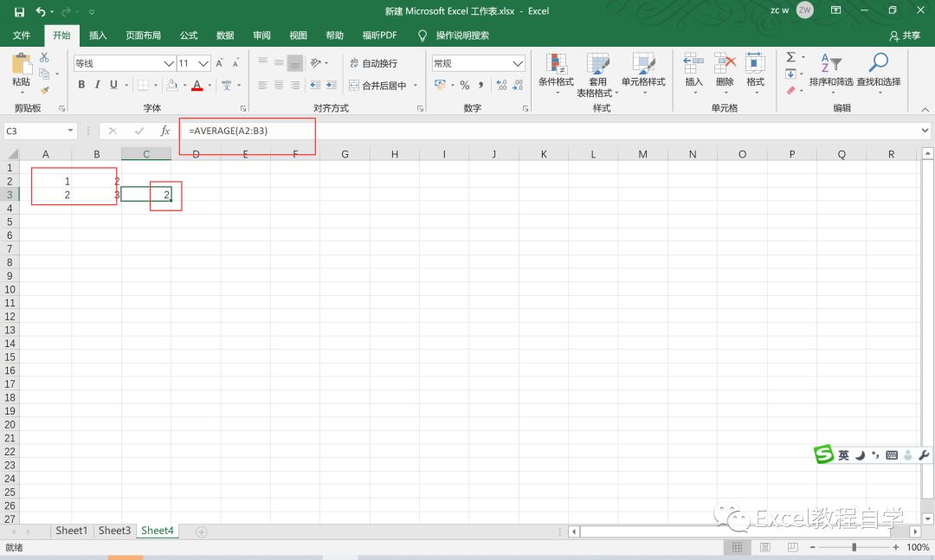
Task: Click the accounting currency format icon
Action: pyautogui.click(x=440, y=85)
